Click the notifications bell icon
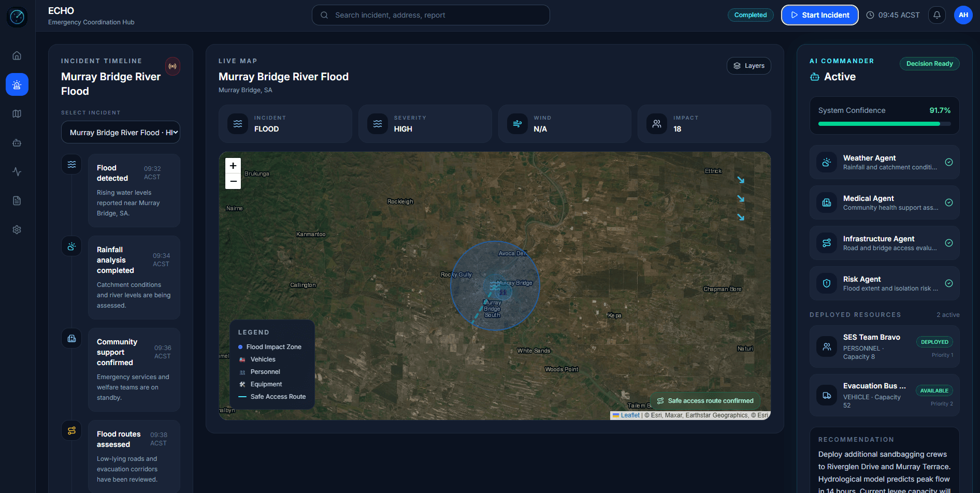The width and height of the screenshot is (980, 493). [x=937, y=15]
